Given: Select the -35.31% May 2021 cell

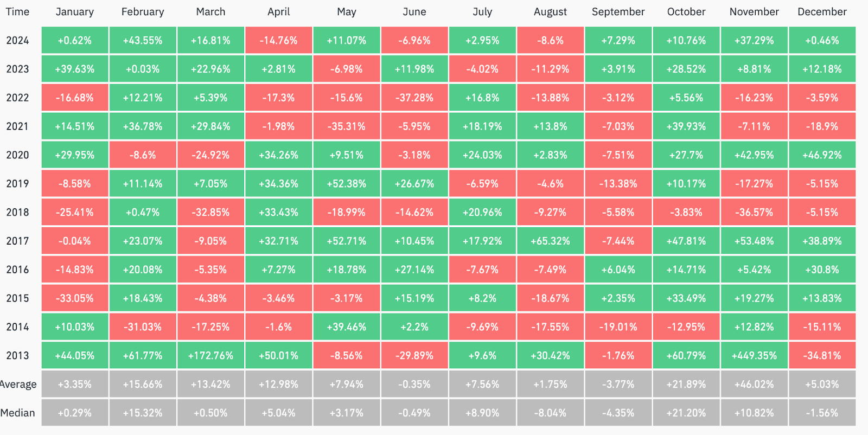Looking at the screenshot, I should coord(347,126).
